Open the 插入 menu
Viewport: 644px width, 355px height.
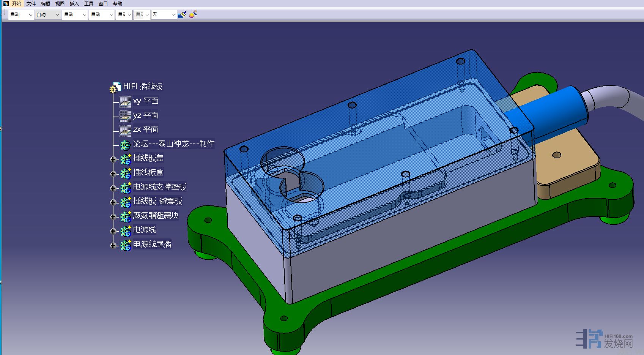pos(74,3)
